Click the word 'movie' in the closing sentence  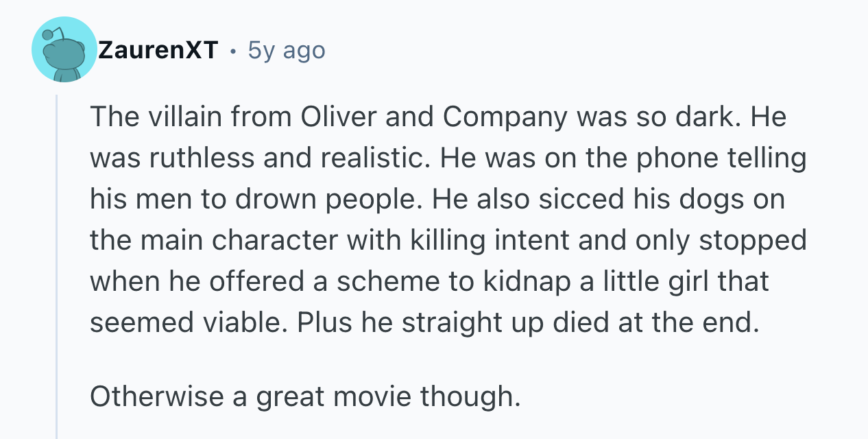tap(374, 396)
